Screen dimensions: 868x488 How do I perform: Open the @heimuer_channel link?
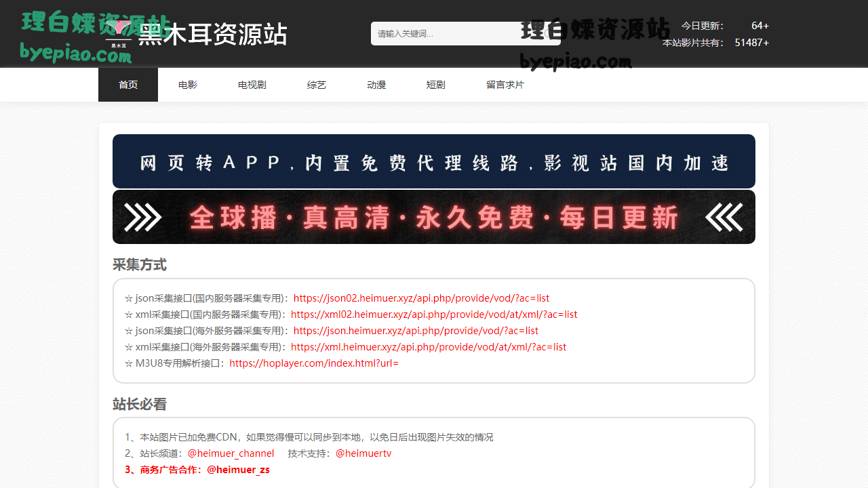[231, 453]
